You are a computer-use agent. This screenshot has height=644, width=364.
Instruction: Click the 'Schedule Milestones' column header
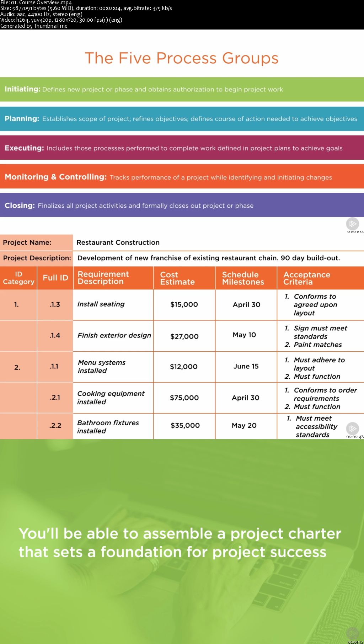[x=246, y=278]
